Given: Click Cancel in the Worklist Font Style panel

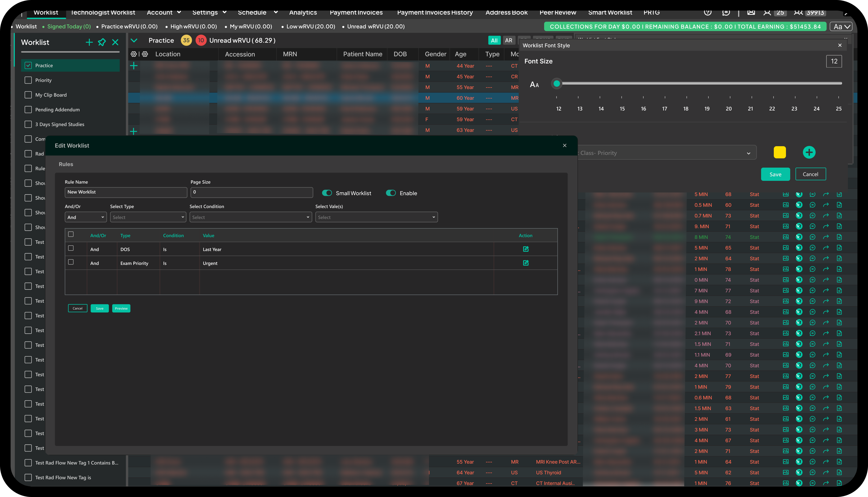Looking at the screenshot, I should [x=810, y=174].
